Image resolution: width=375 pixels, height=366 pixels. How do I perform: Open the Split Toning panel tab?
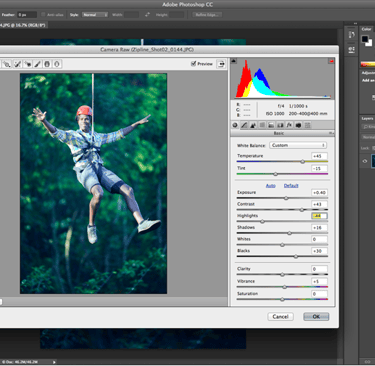coord(271,125)
